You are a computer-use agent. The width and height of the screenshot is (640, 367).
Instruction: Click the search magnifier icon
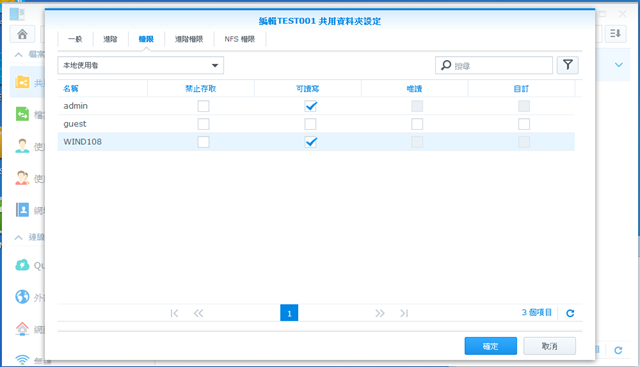(446, 65)
